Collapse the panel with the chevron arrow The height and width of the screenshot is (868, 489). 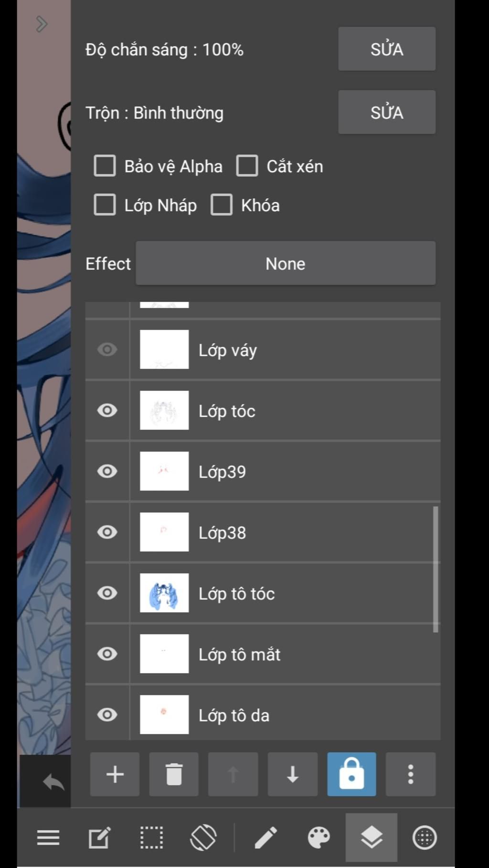42,23
